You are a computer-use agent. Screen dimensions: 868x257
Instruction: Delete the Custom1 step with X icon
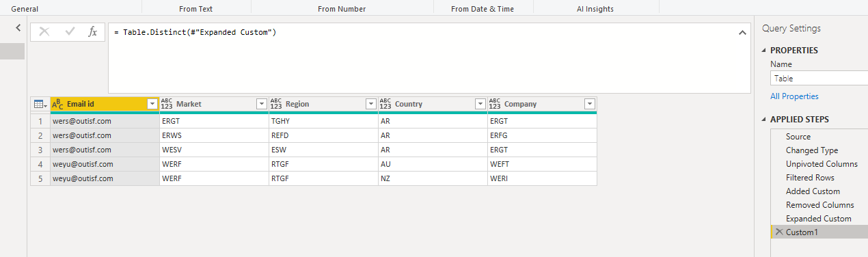778,232
